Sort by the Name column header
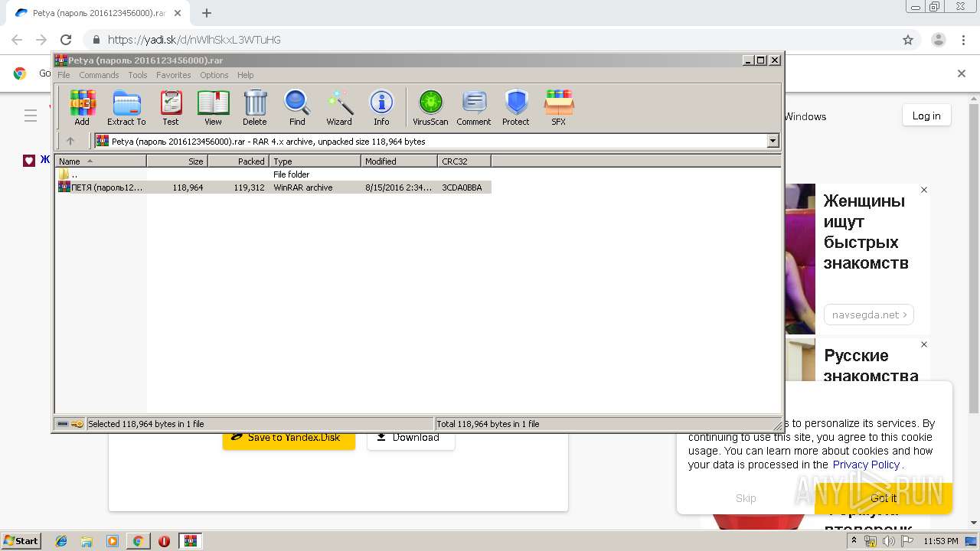This screenshot has width=980, height=551. pos(100,161)
